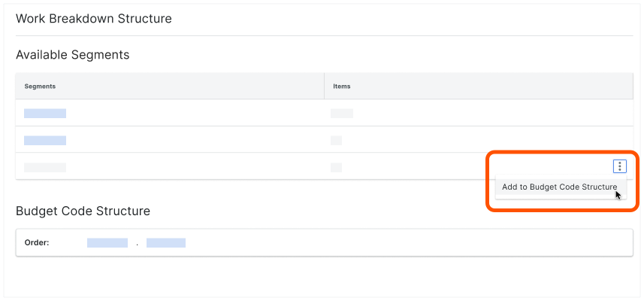Screen dimensions: 644x301
Task: Click the first table row's empty area
Action: (481, 114)
